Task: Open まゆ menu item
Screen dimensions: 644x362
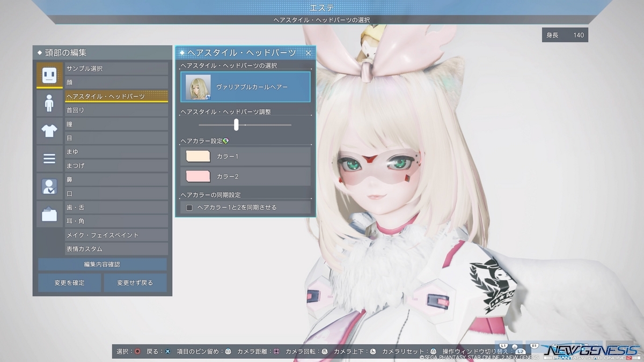Action: coord(116,152)
